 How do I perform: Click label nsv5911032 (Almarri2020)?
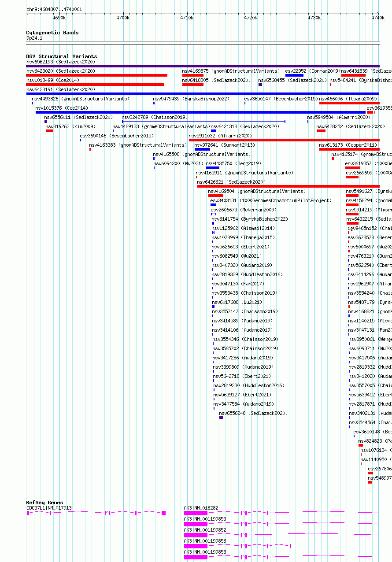(x=220, y=136)
